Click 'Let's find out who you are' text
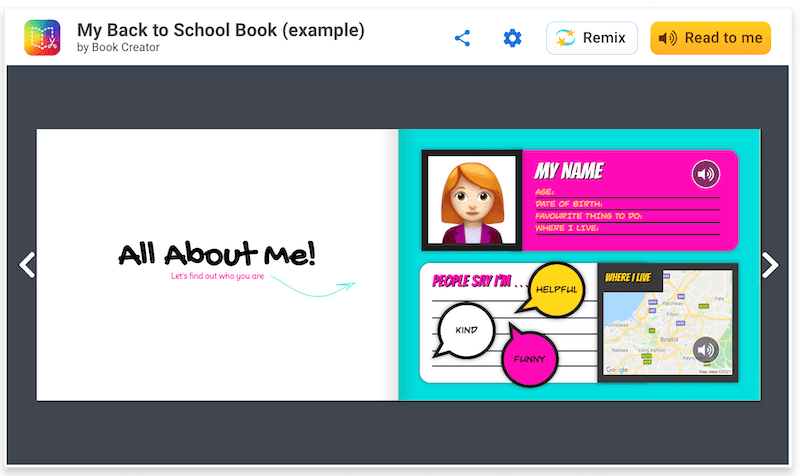The height and width of the screenshot is (476, 800). [217, 276]
